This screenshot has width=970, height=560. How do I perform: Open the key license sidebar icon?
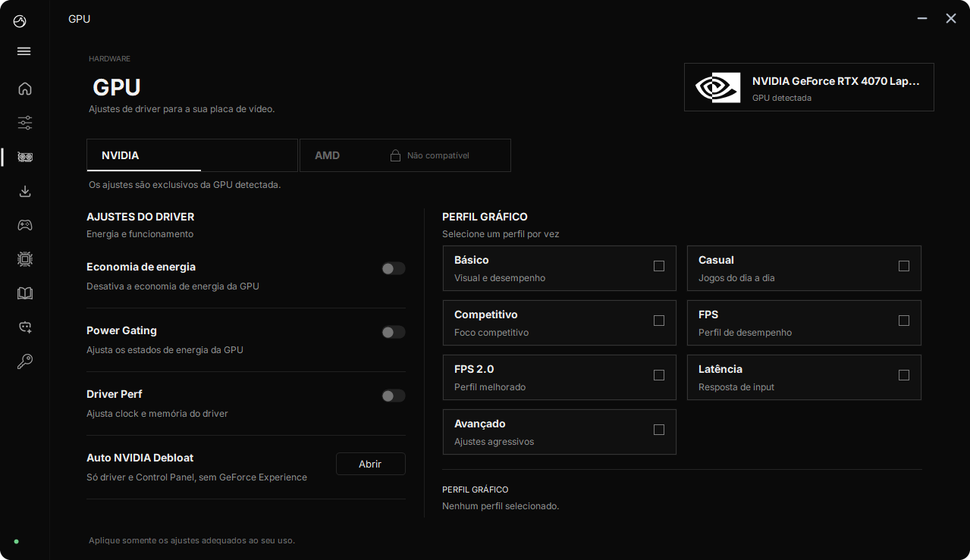pyautogui.click(x=25, y=361)
